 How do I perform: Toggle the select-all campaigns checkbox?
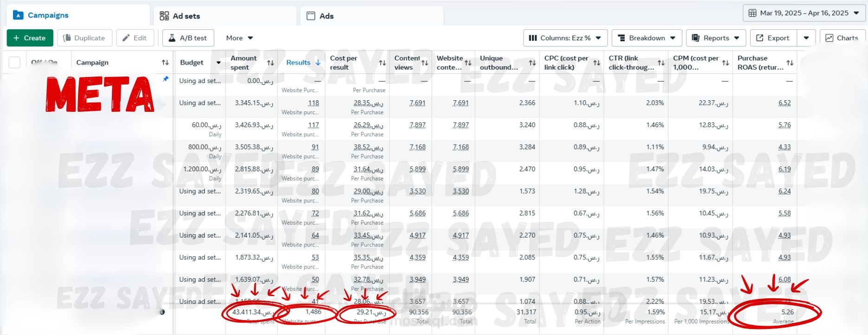(14, 62)
